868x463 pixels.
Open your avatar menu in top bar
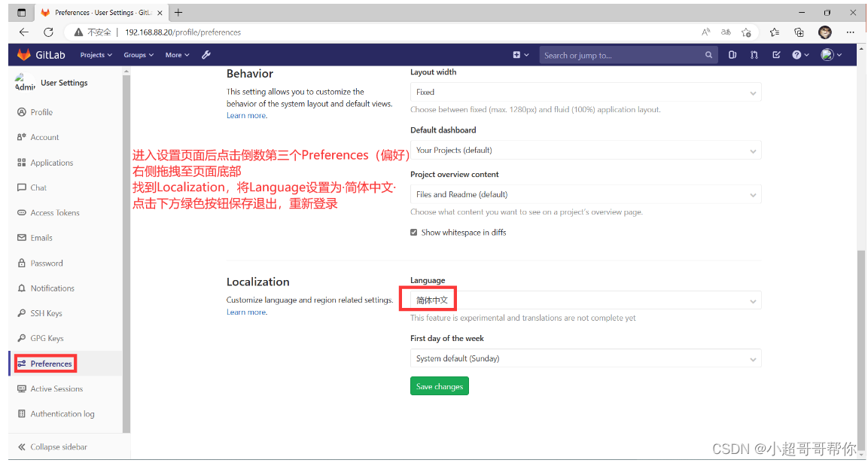(x=828, y=54)
